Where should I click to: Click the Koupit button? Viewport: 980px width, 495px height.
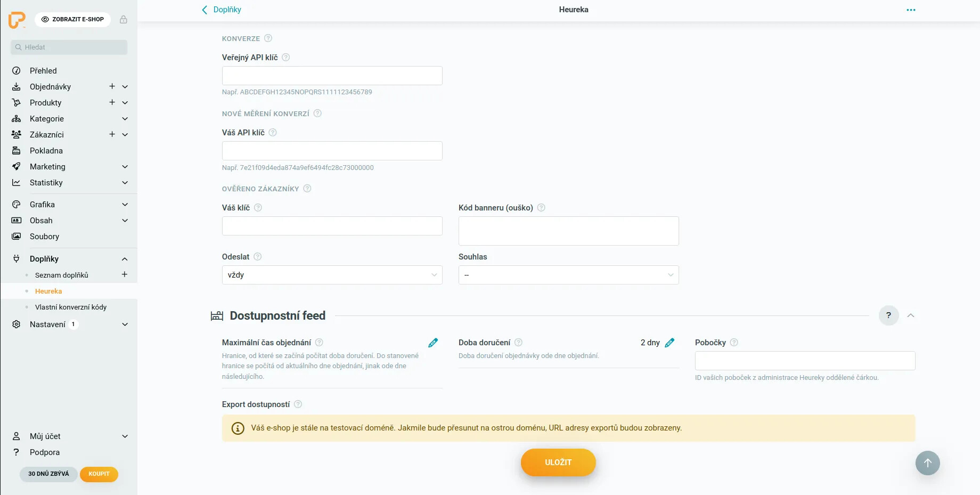pos(99,474)
